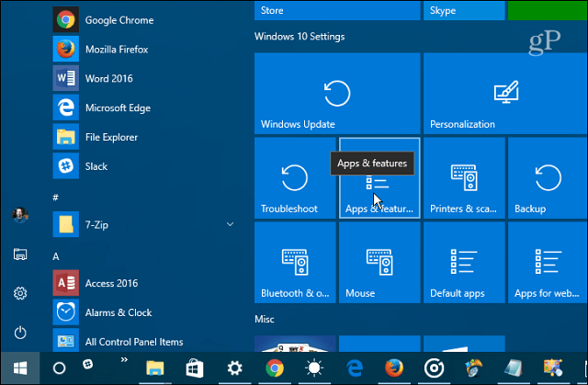Expand taskbar toolbar overflow chevron

(x=124, y=360)
